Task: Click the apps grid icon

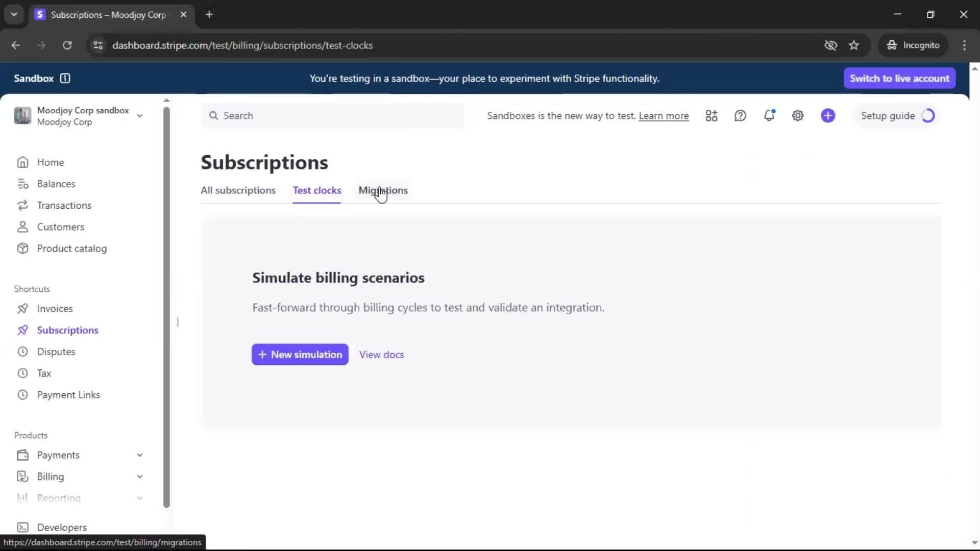Action: pos(712,116)
